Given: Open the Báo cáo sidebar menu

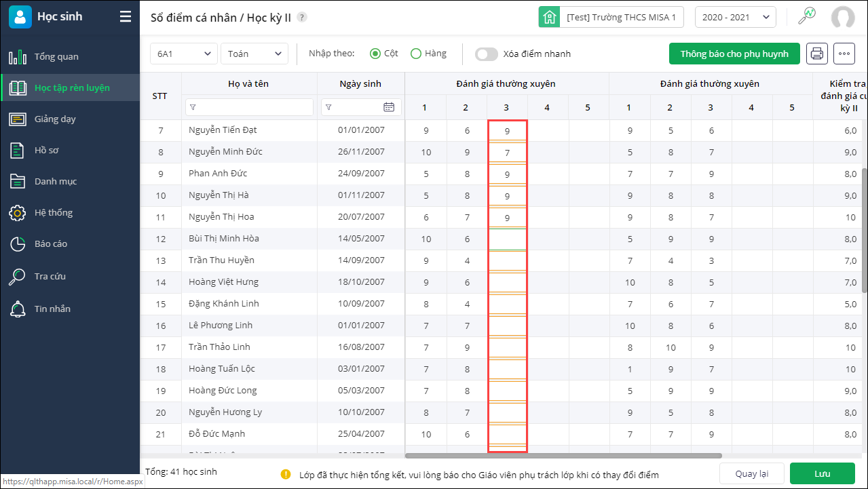Looking at the screenshot, I should pos(51,244).
